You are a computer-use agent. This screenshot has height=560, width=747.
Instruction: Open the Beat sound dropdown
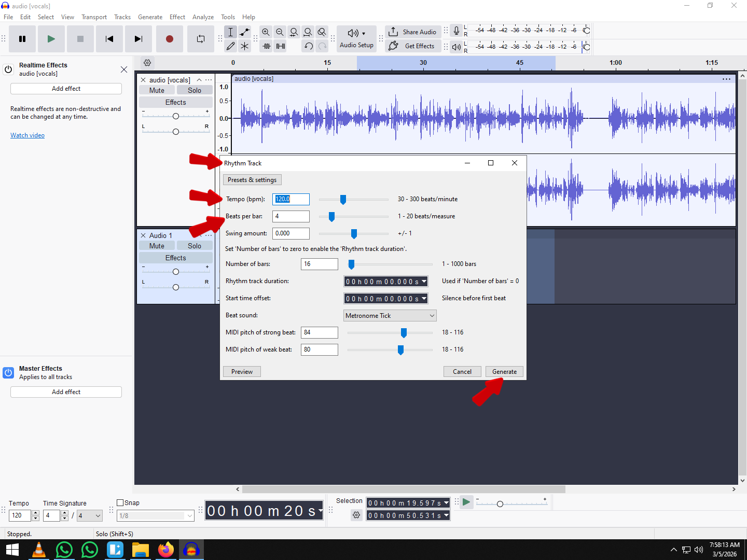(x=390, y=315)
